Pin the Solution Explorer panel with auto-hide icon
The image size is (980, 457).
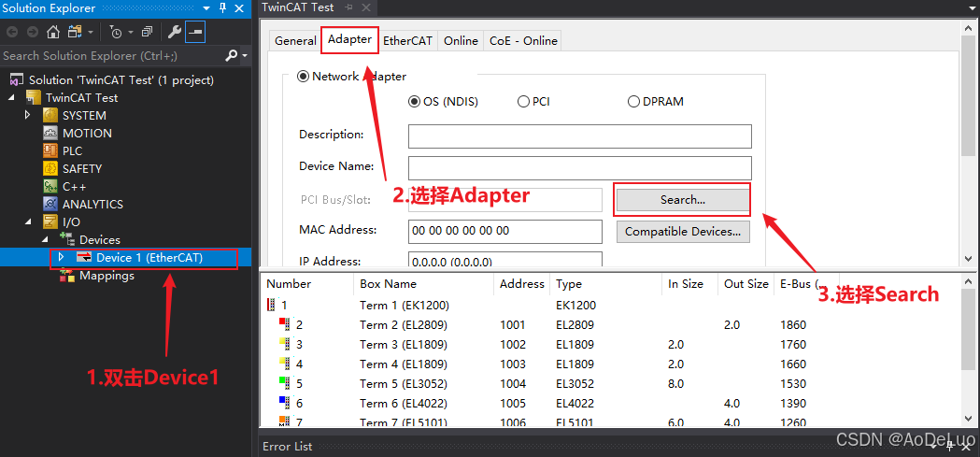(x=222, y=8)
